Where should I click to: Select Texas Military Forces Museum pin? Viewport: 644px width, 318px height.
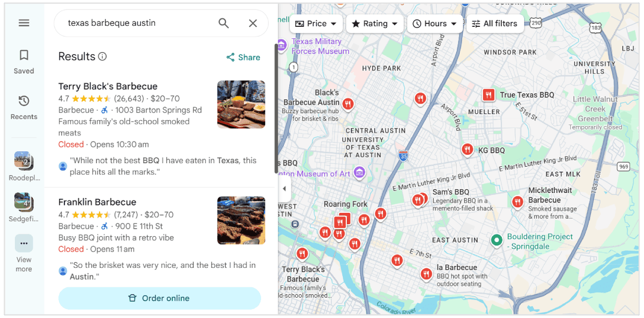pyautogui.click(x=282, y=45)
